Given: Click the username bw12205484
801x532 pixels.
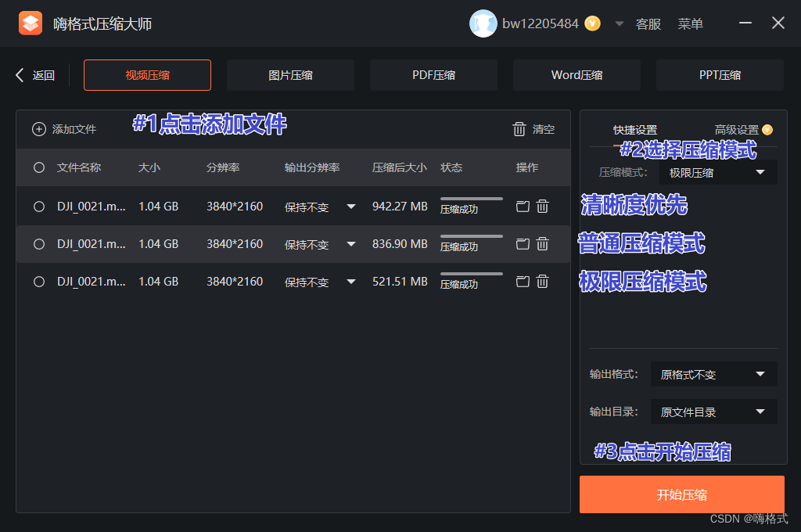Looking at the screenshot, I should (541, 23).
